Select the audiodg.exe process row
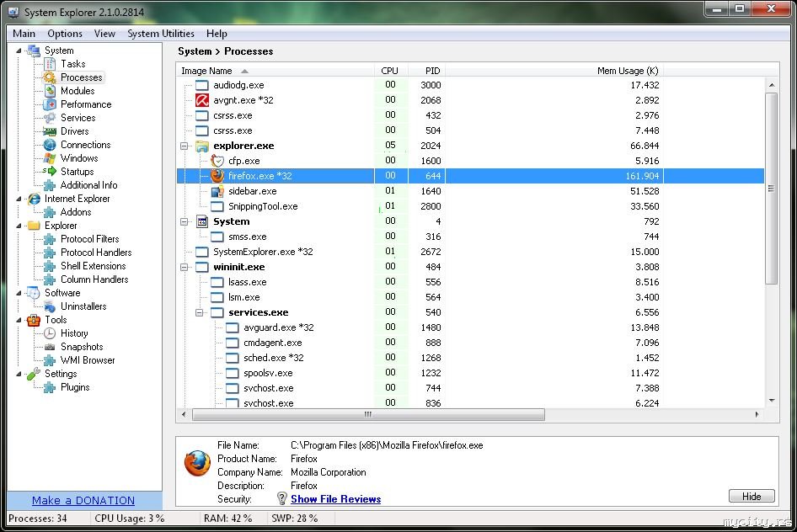The width and height of the screenshot is (797, 532). click(470, 85)
